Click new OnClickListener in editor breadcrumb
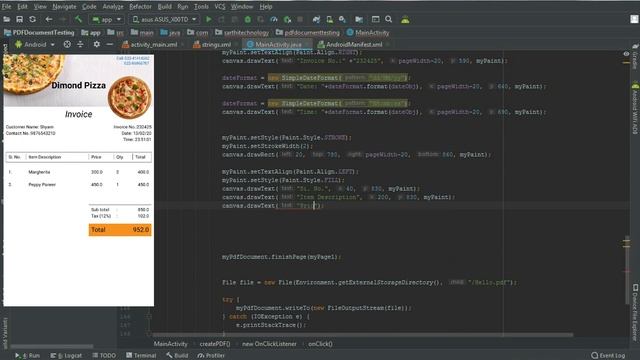640x360 pixels. tap(269, 344)
